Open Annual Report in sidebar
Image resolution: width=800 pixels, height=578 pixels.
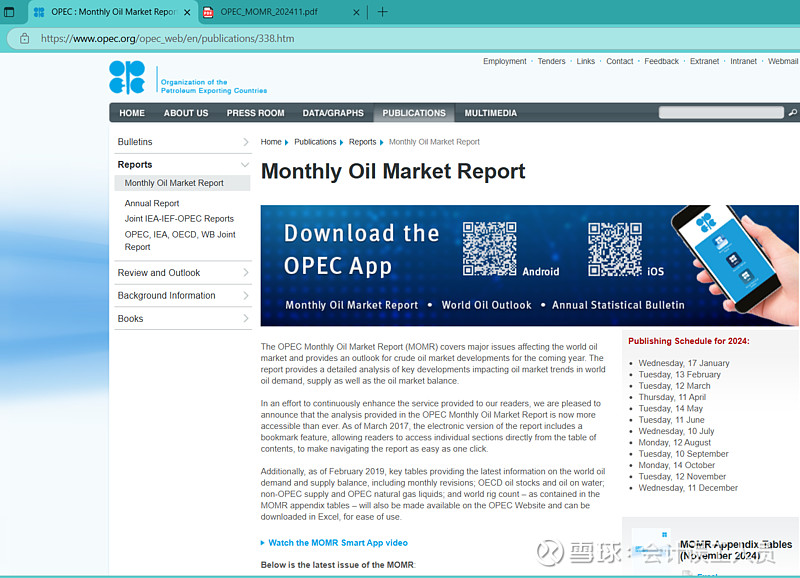(x=152, y=203)
